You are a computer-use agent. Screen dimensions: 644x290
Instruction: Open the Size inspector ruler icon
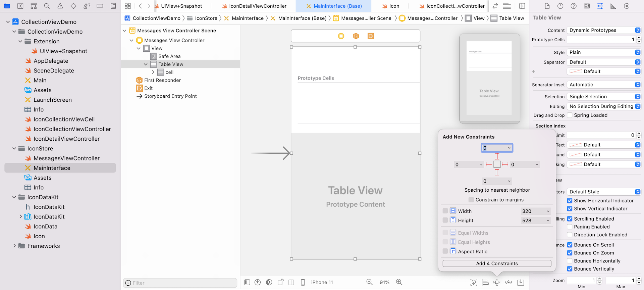click(x=613, y=6)
